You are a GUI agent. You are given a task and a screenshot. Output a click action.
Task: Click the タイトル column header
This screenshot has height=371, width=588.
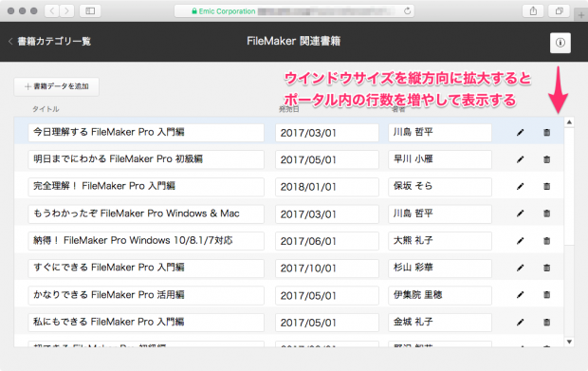pyautogui.click(x=46, y=109)
